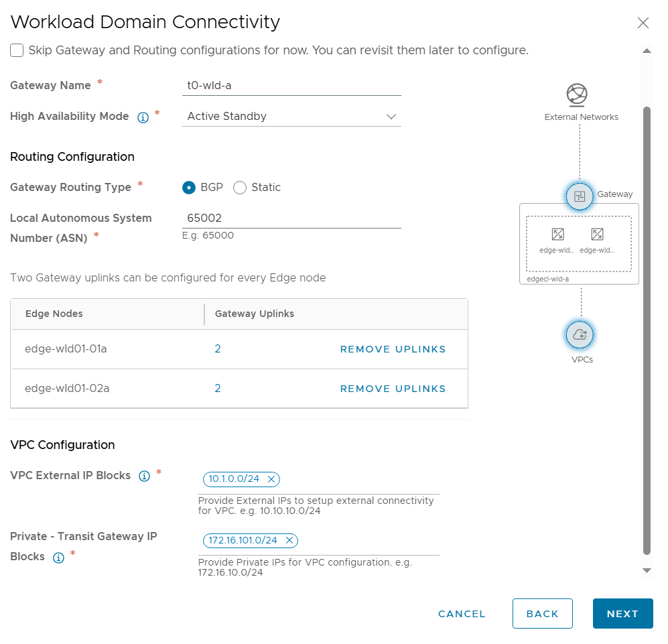The image size is (668, 644).
Task: Open High Availability Mode info tooltip
Action: (143, 117)
